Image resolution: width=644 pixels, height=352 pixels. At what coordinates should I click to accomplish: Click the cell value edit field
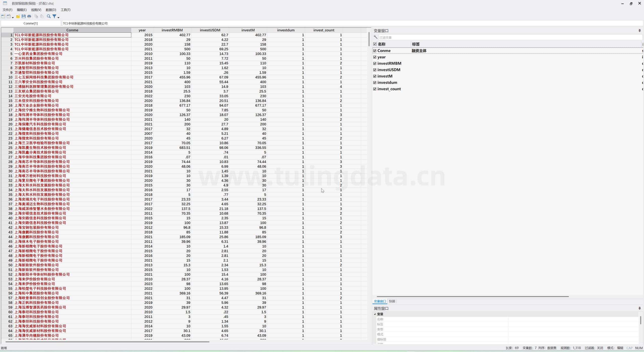[x=352, y=23]
